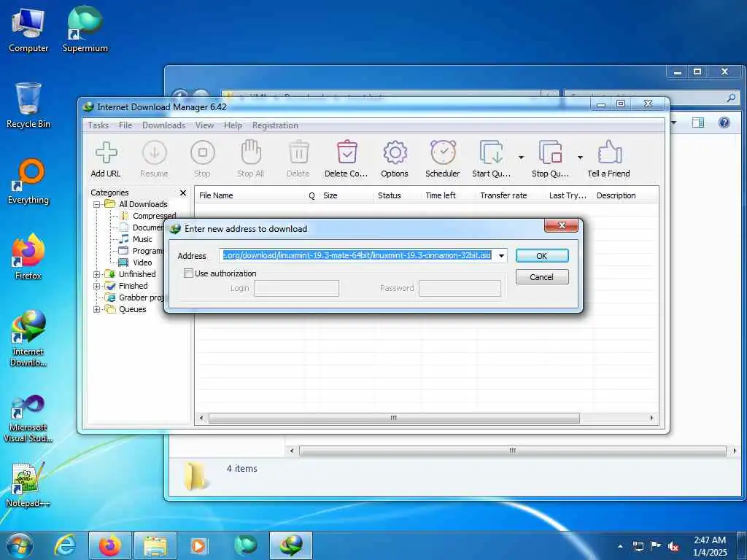The height and width of the screenshot is (560, 747).
Task: Click the Stop toolbar icon
Action: [x=203, y=153]
